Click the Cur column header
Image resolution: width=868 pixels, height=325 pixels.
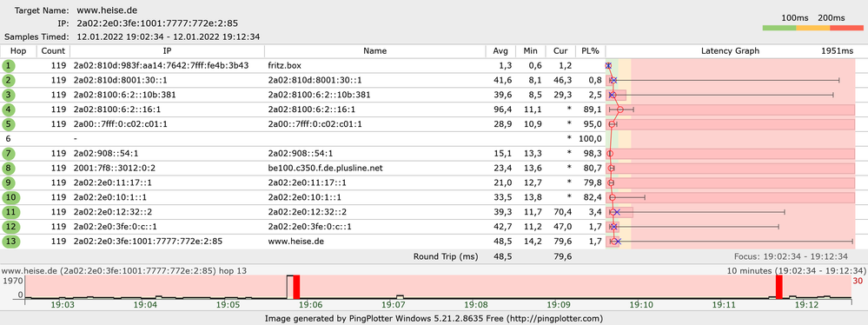tap(560, 51)
